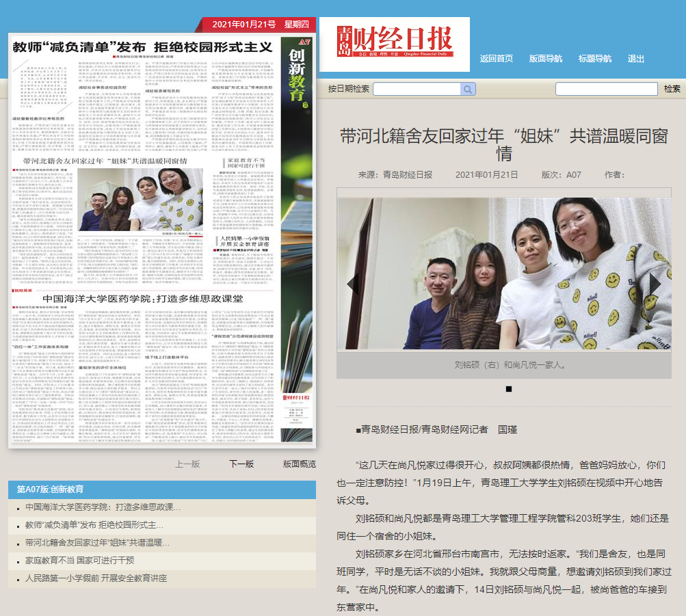Click the Qingdao Financial Daily logo

[x=395, y=44]
